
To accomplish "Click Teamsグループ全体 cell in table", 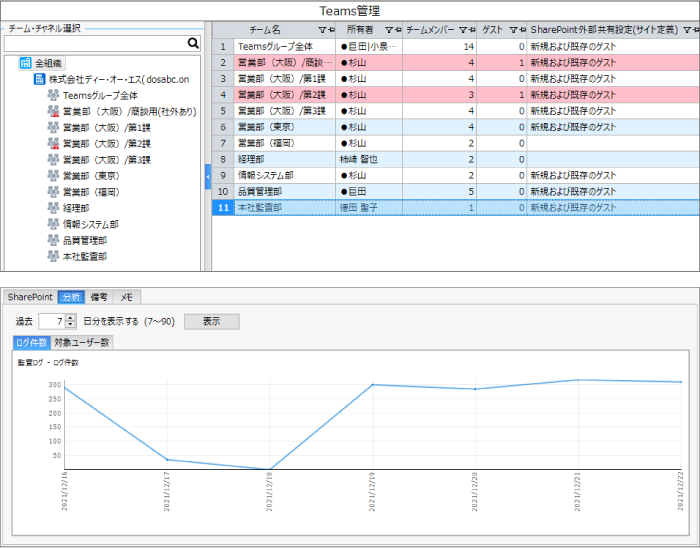I will 285,46.
